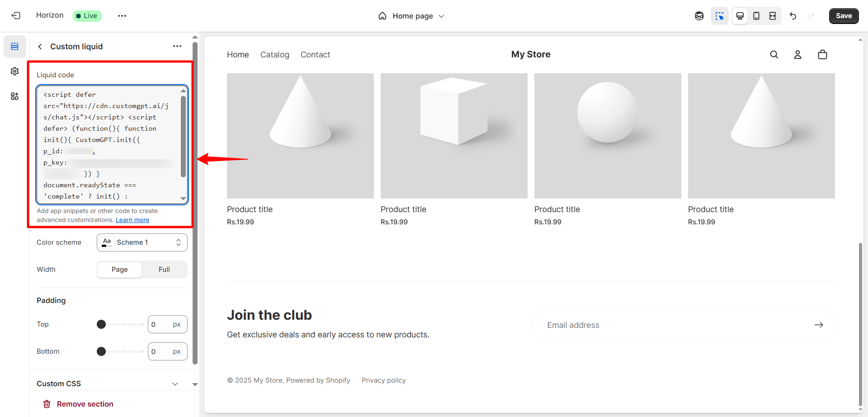Open the Learn more link
Image resolution: width=868 pixels, height=417 pixels.
click(132, 220)
